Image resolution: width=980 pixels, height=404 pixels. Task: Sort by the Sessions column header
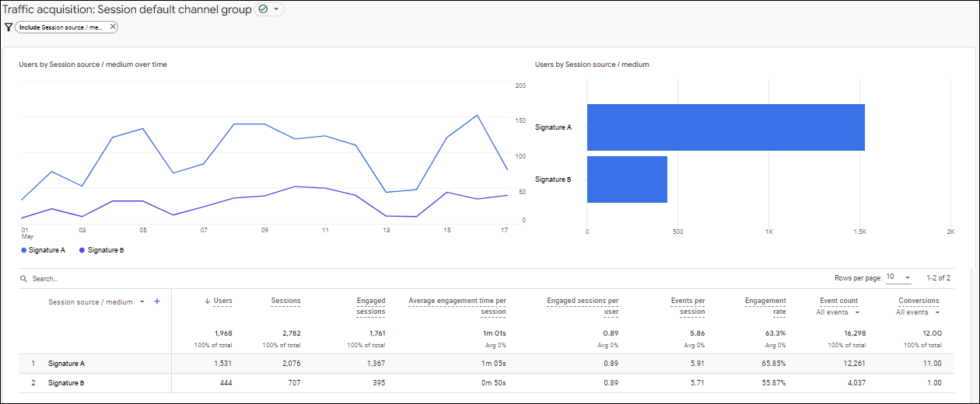click(285, 301)
